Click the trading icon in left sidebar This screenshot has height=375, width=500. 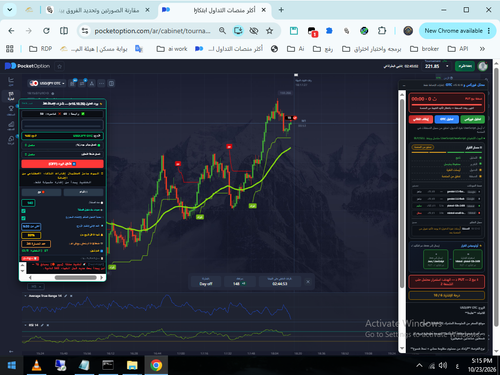11,96
